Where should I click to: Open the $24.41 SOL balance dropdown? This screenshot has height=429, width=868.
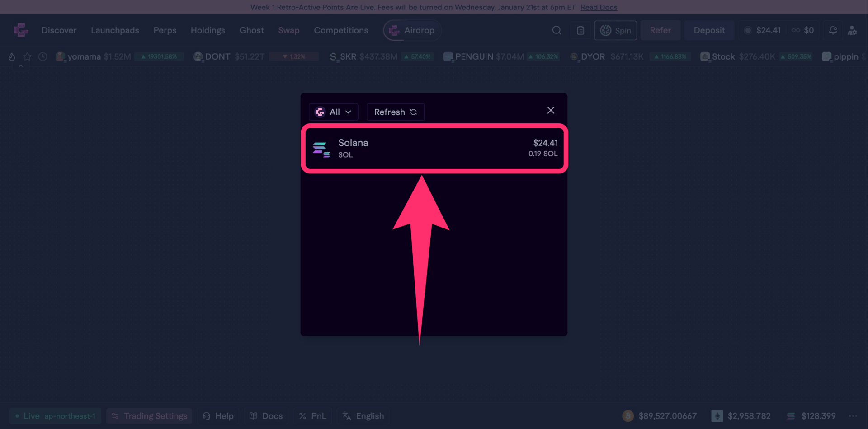tap(762, 30)
